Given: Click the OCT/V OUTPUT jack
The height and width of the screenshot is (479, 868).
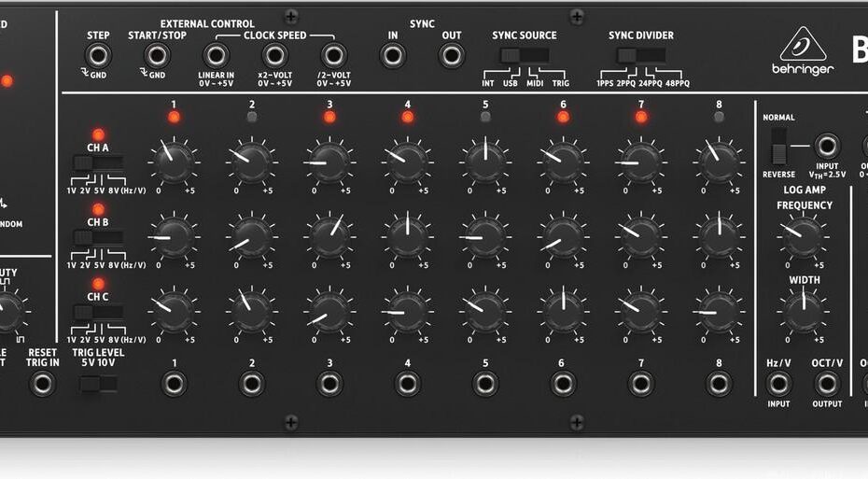Looking at the screenshot, I should pos(827,383).
